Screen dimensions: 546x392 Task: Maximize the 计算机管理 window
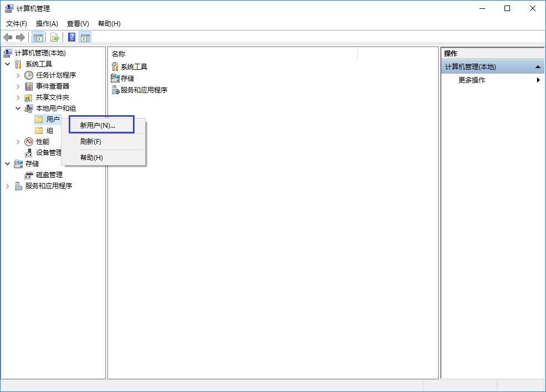[x=507, y=8]
